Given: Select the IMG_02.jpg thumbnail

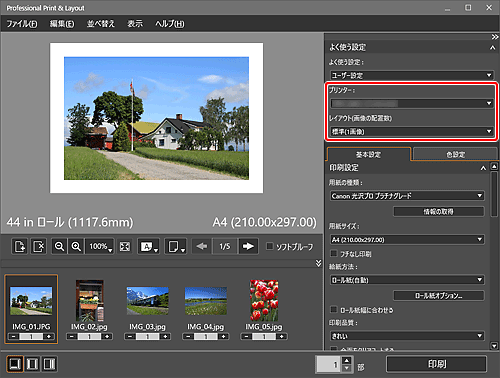Looking at the screenshot, I should (89, 301).
